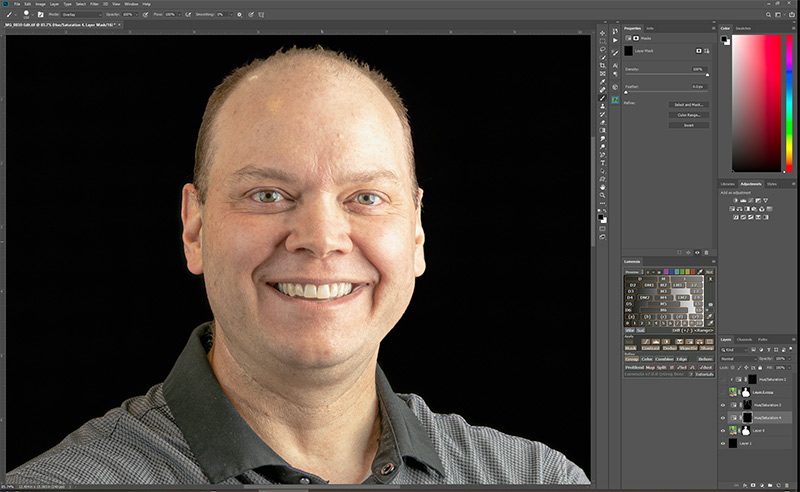Open smoothing options gear icon
Image resolution: width=800 pixels, height=492 pixels.
[239, 15]
